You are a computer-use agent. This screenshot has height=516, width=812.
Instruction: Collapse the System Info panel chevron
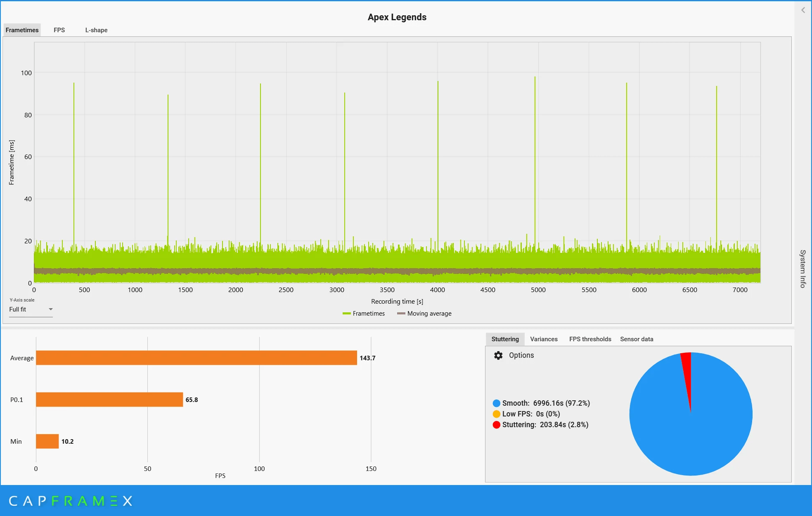(803, 10)
